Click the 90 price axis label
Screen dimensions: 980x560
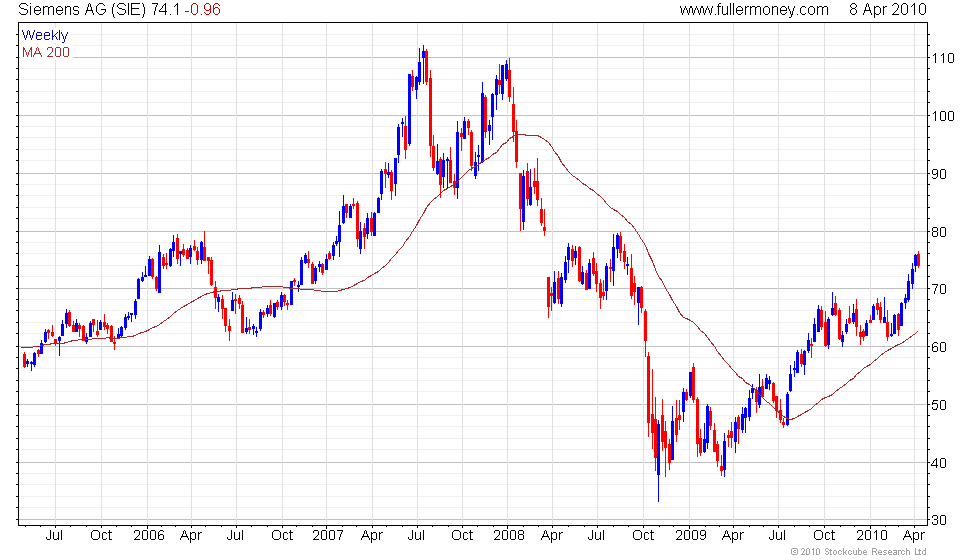[x=939, y=174]
